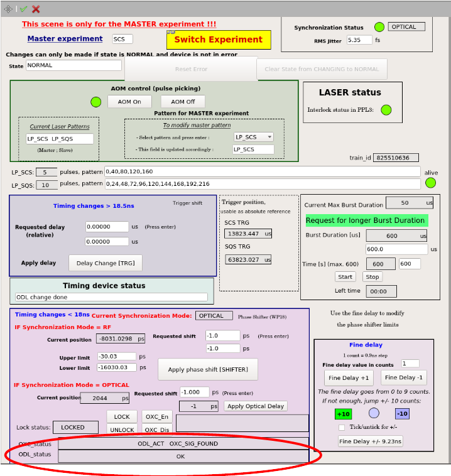This screenshot has height=476, width=451.
Task: Click 'Clear State from CHANGING to NORMAL' button
Action: pos(322,69)
